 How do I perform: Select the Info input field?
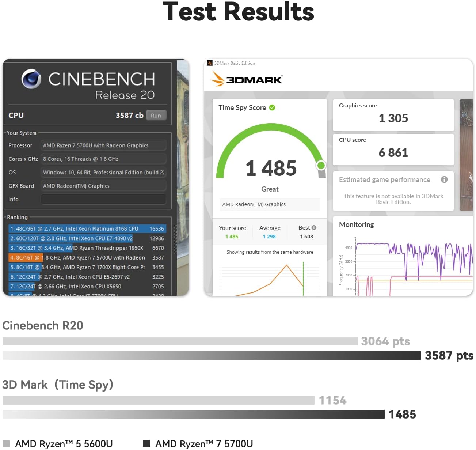pos(103,199)
